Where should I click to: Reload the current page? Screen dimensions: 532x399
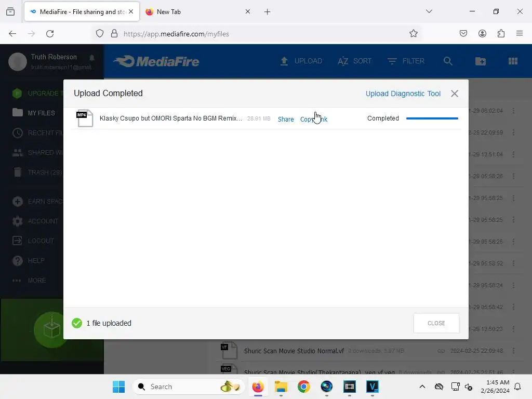tap(50, 34)
